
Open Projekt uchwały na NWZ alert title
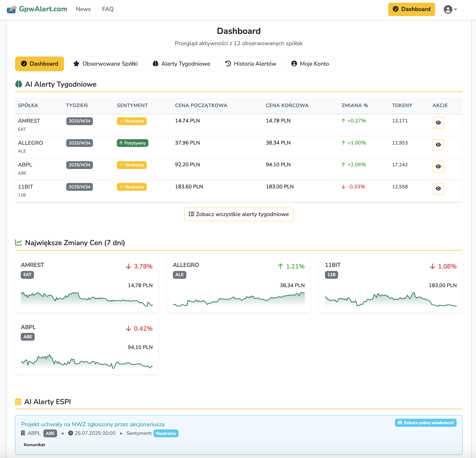coord(93,424)
